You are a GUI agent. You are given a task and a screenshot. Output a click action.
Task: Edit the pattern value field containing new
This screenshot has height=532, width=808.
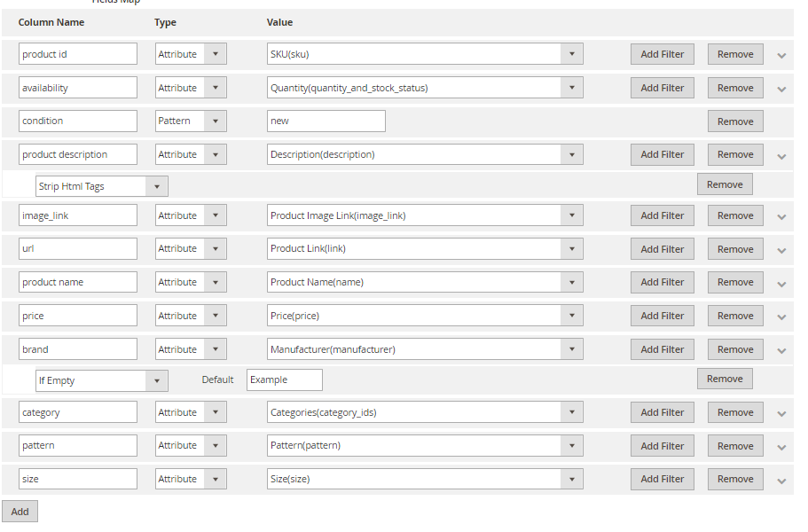[326, 121]
